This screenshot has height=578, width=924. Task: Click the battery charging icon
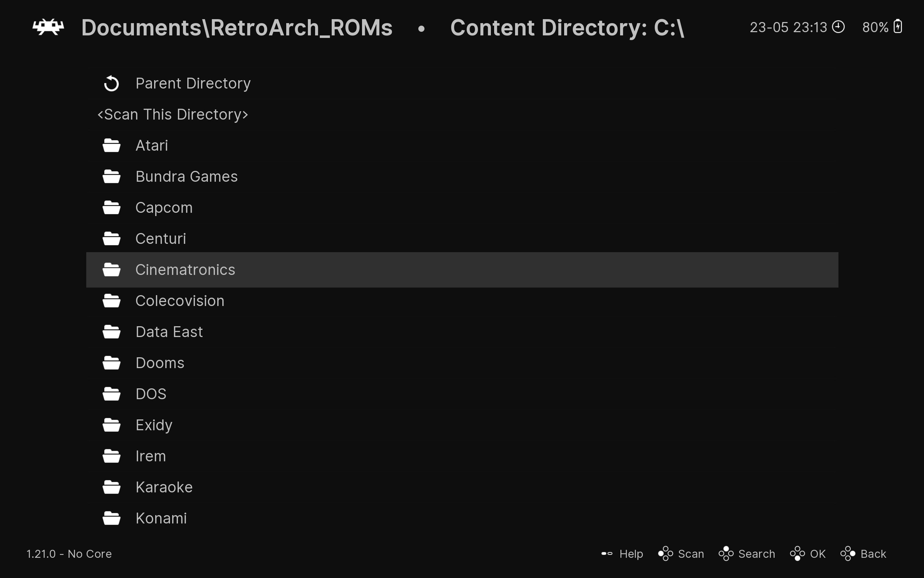898,26
